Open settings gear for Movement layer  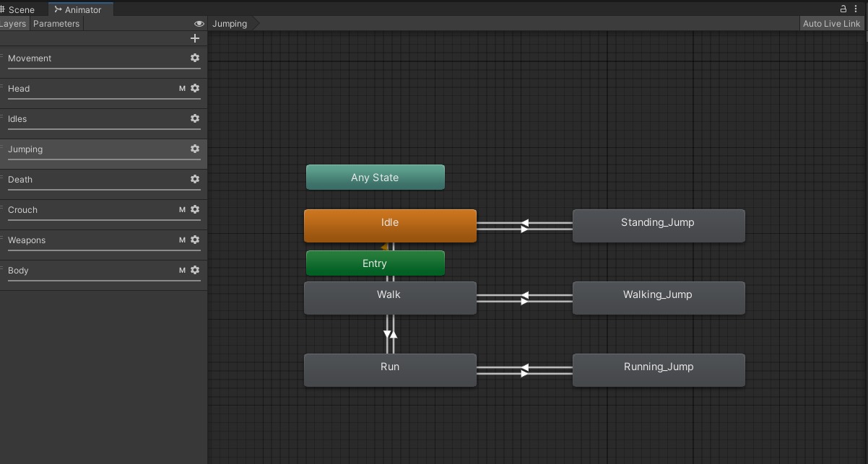click(195, 58)
